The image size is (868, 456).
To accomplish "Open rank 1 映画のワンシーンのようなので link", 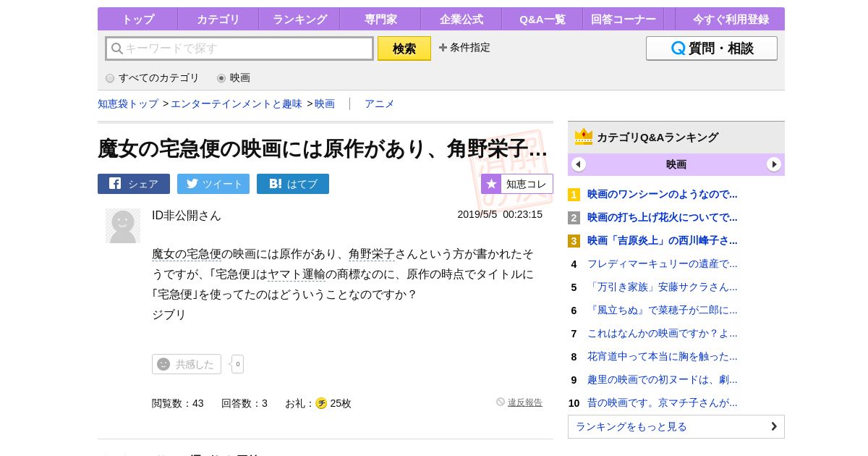I will click(x=663, y=194).
